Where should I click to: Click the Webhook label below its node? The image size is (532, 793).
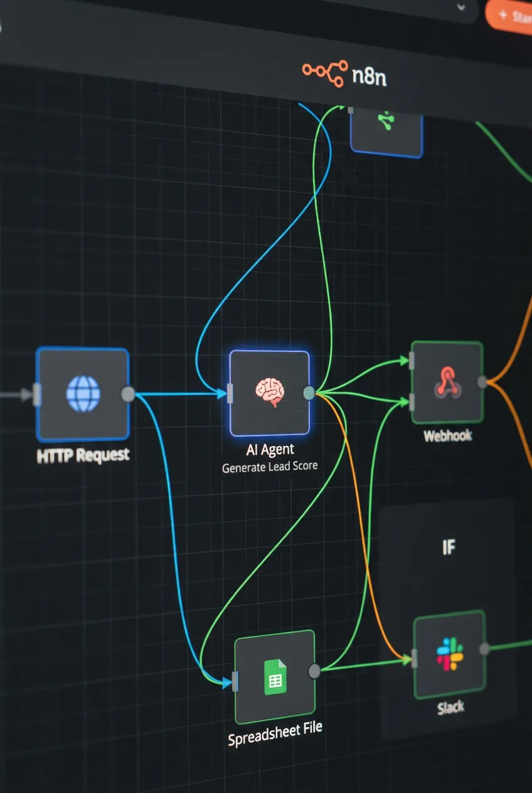(447, 436)
